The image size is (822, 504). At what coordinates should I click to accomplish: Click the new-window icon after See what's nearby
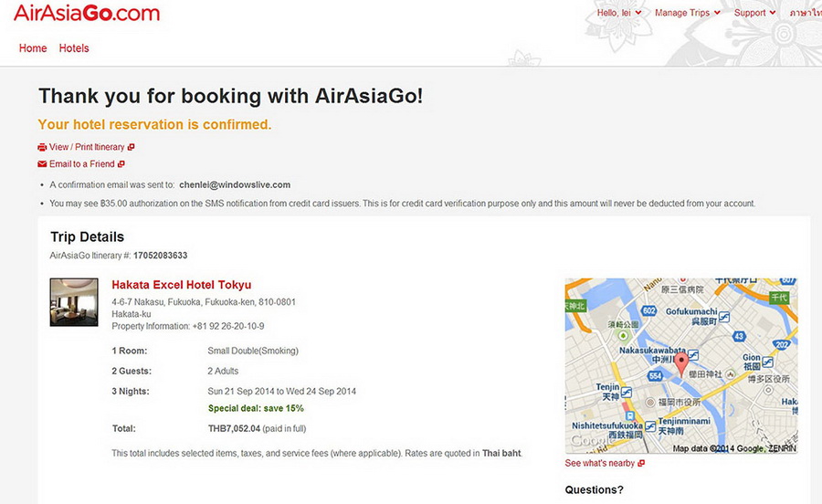pyautogui.click(x=641, y=463)
